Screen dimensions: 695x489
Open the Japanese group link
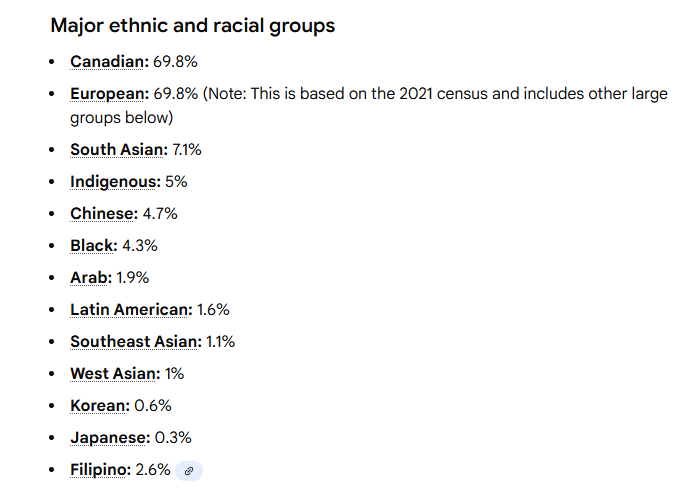click(x=109, y=438)
